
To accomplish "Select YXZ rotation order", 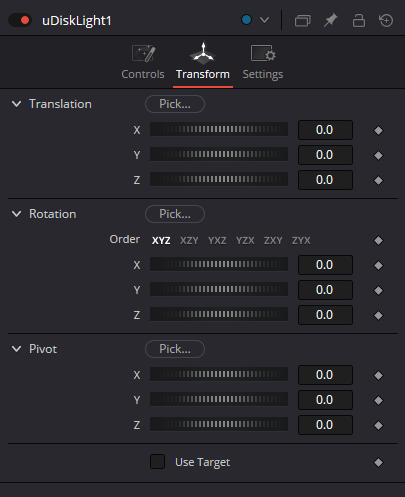I will pos(217,240).
